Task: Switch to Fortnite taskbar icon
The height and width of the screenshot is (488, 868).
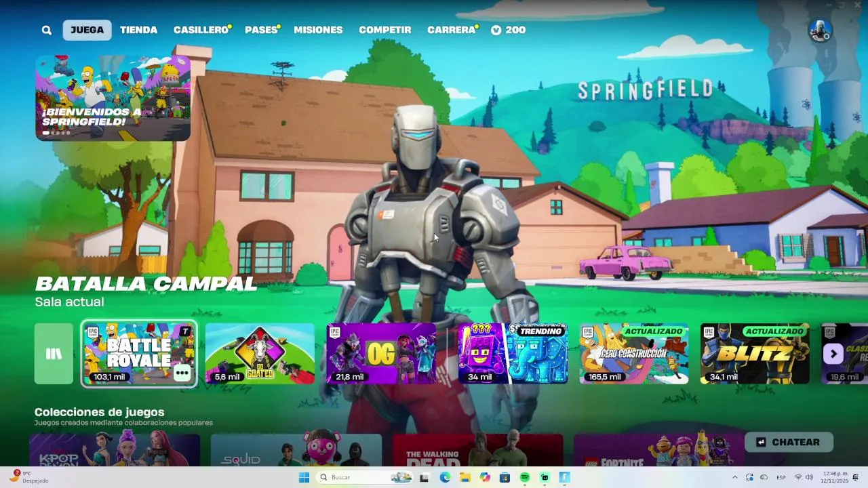Action: point(564,477)
